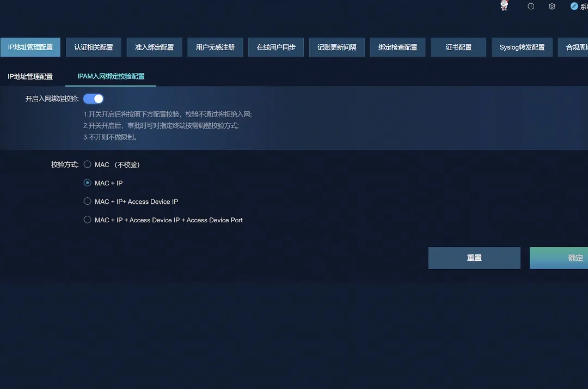Open the 在线用户同步 tab
588x389 pixels.
point(276,47)
